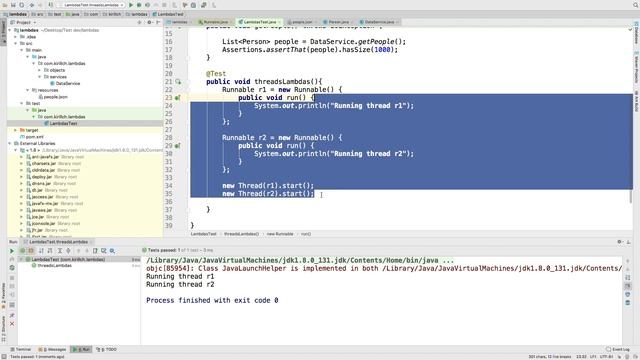Viewport: 640px width, 360px height.
Task: Click the editor vertical scrollbar
Action: pyautogui.click(x=631, y=197)
